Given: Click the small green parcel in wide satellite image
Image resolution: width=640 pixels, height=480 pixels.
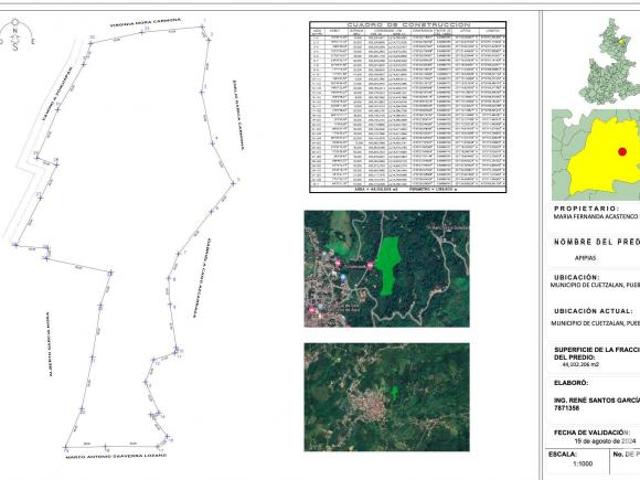Looking at the screenshot, I should coord(394,392).
